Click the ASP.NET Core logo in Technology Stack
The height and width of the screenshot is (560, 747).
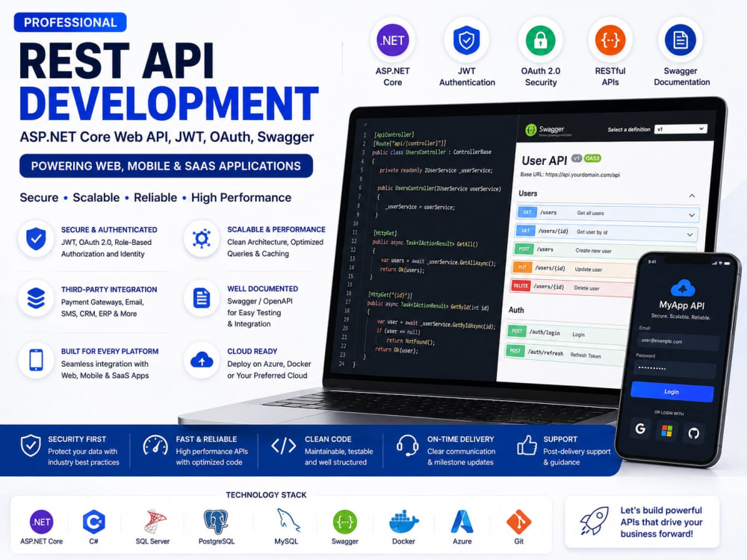[41, 522]
